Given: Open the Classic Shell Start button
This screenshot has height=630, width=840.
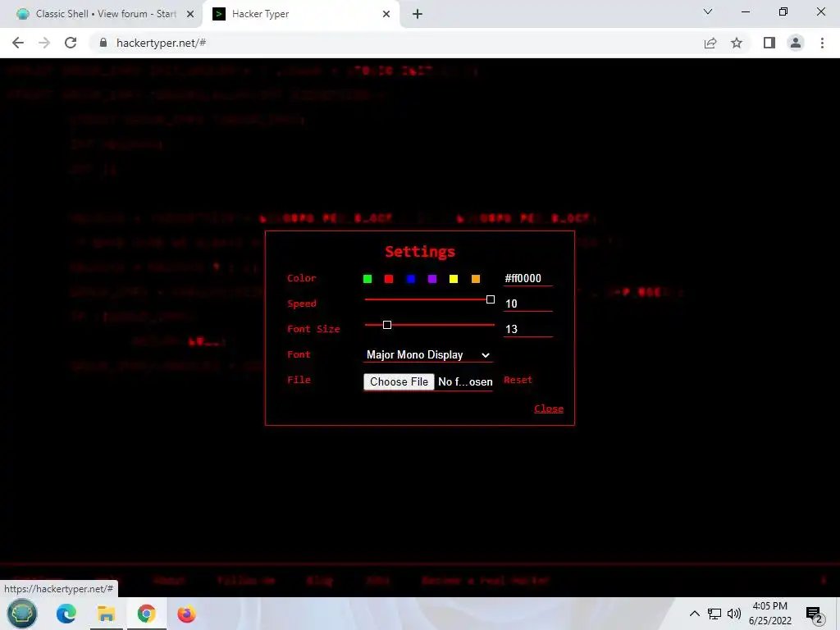Looking at the screenshot, I should tap(22, 614).
